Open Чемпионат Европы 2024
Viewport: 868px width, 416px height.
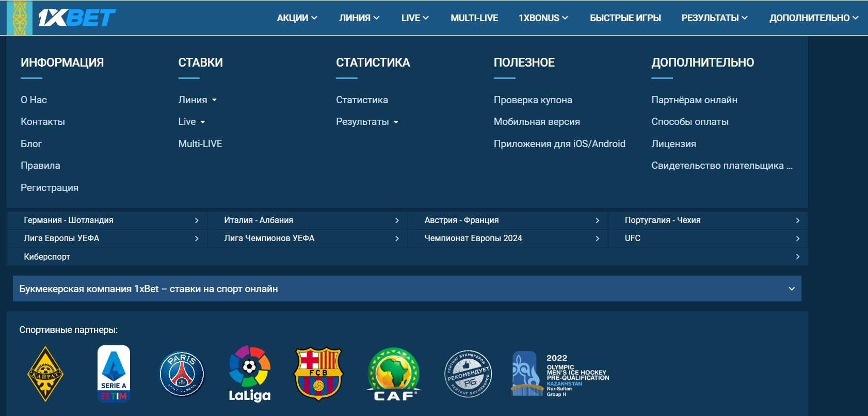[x=508, y=238]
